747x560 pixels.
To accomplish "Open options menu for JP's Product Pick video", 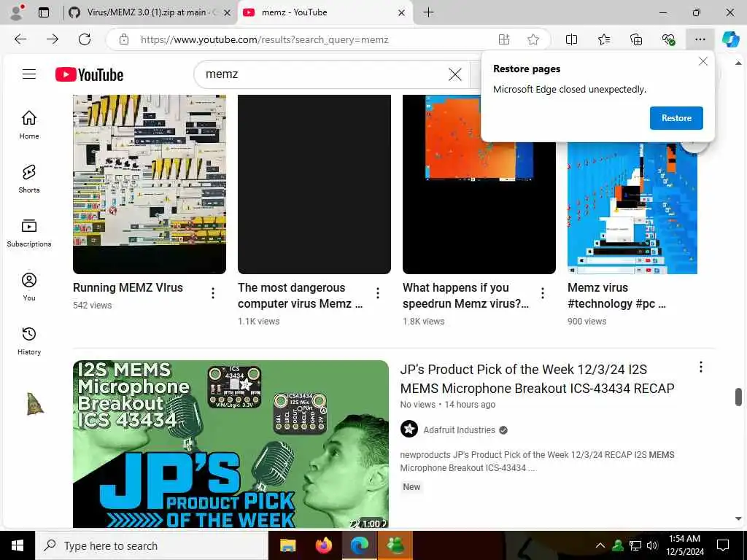I will pos(701,367).
